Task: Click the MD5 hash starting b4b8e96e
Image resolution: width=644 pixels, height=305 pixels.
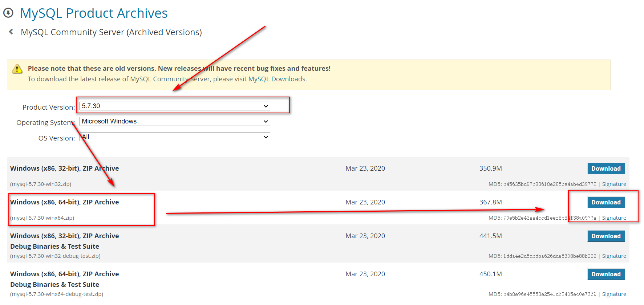Action: (550, 294)
